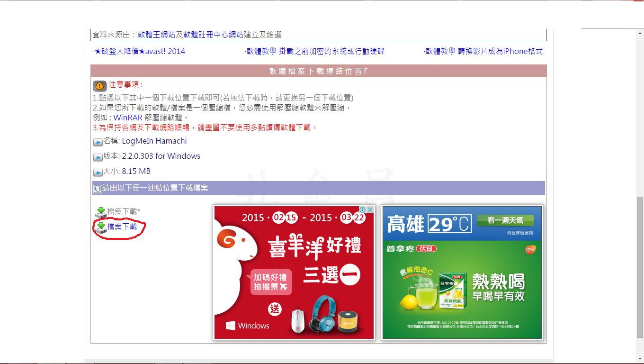Click 滑鼠停留展開 on the Kaohsiung weather ad
The height and width of the screenshot is (364, 644).
[x=521, y=232]
